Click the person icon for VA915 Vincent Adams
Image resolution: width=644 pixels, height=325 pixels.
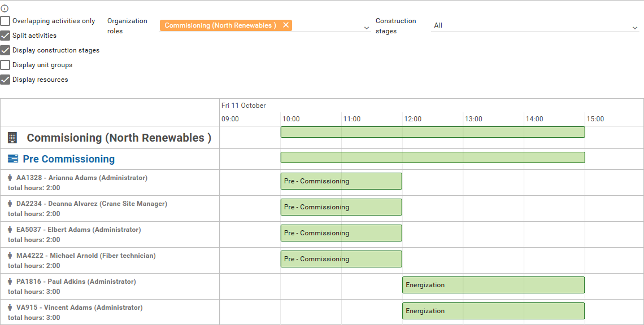[10, 308]
